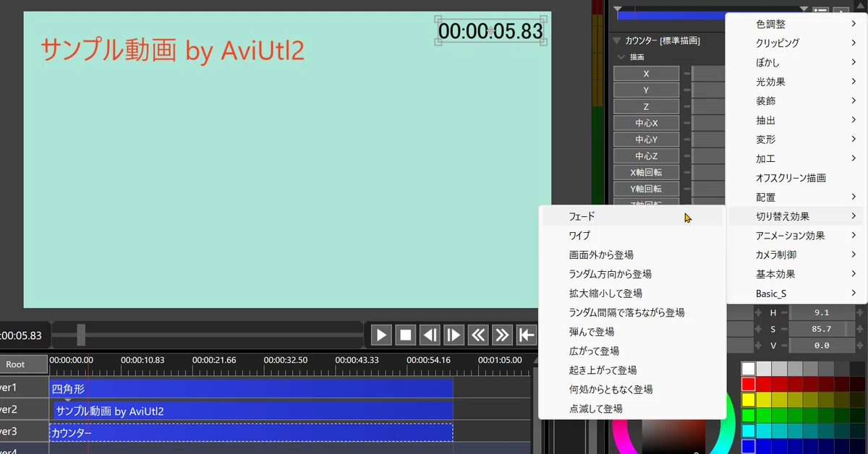Pick the yellow swatch in palette
Image resolution: width=868 pixels, height=454 pixels.
(x=748, y=400)
